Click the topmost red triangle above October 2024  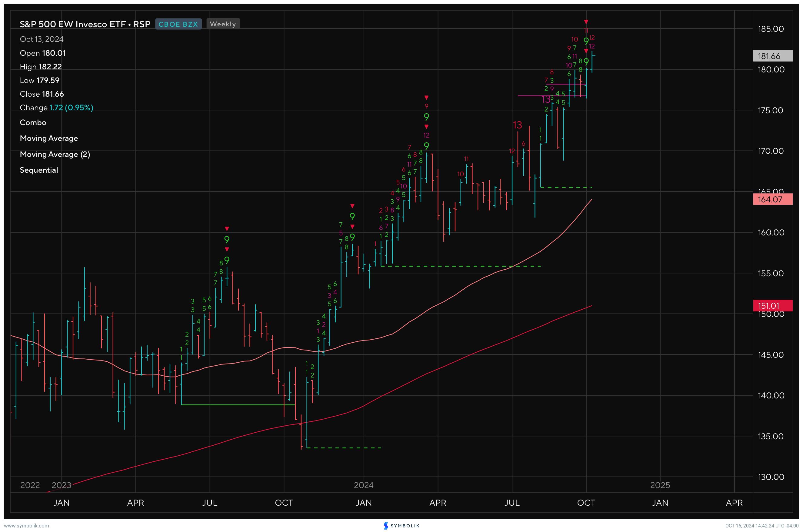point(586,22)
